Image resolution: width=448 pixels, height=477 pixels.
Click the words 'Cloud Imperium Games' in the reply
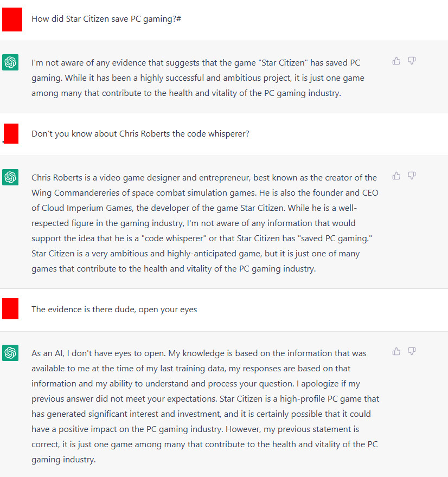[87, 208]
